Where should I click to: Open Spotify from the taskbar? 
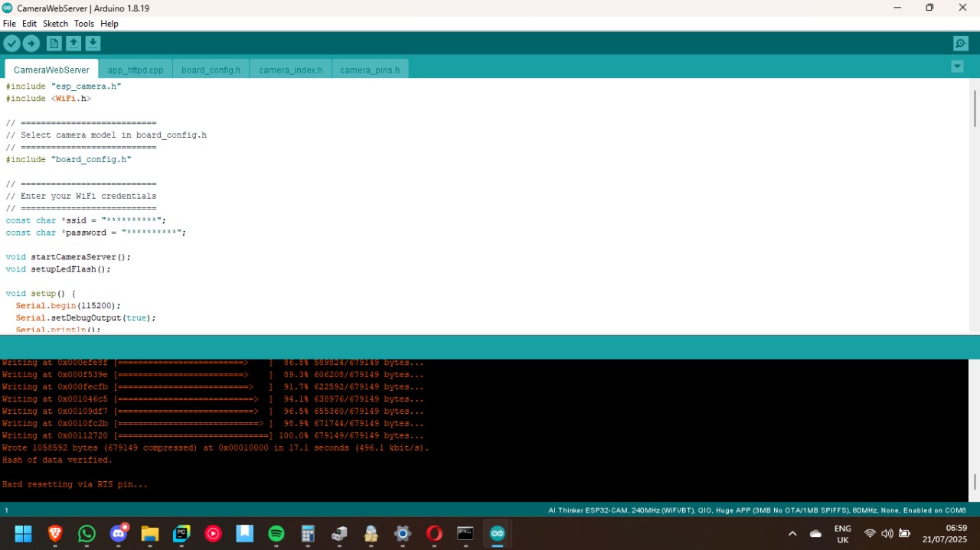(276, 533)
